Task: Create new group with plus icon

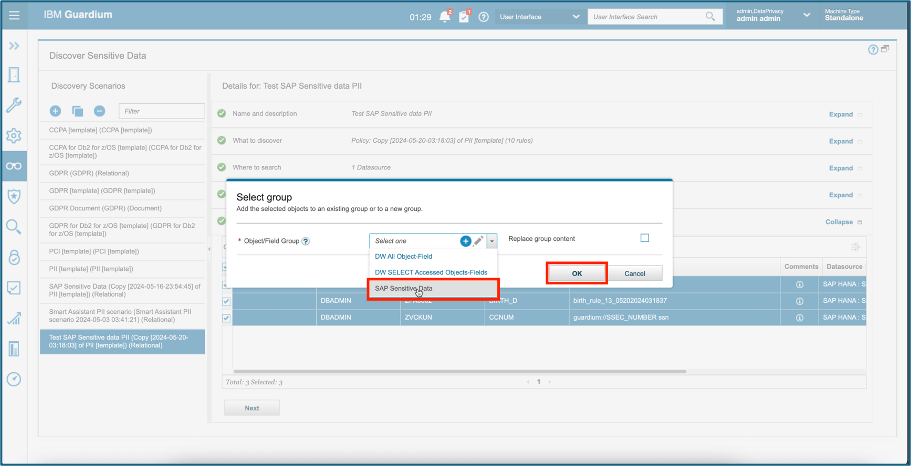Action: pyautogui.click(x=465, y=241)
